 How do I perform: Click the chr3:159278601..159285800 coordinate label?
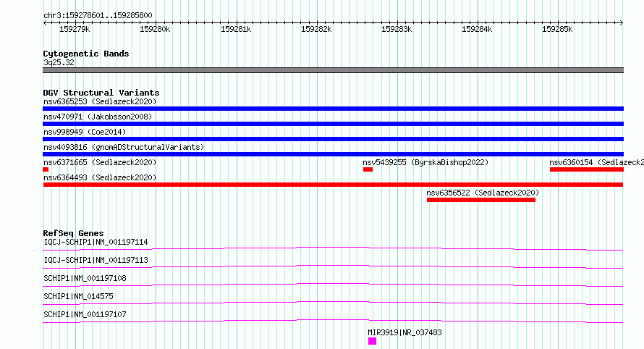pos(98,15)
